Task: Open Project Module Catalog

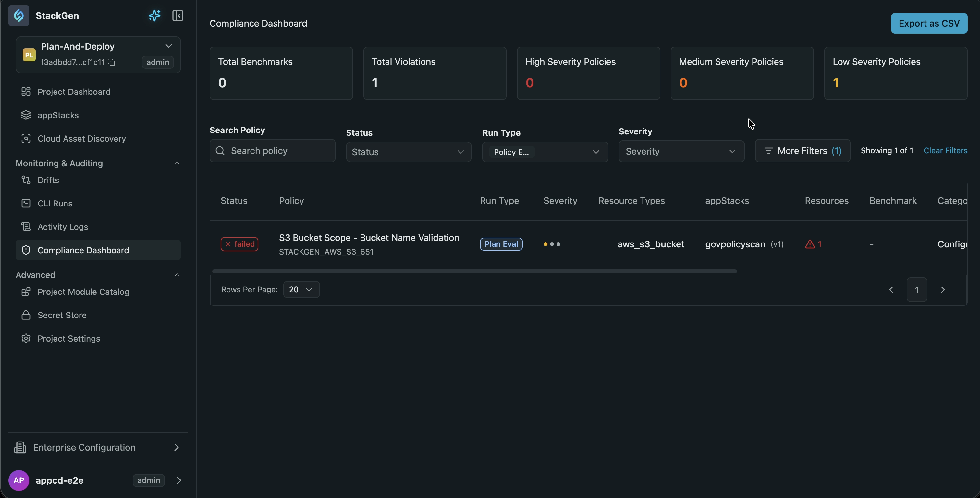Action: (x=98, y=292)
